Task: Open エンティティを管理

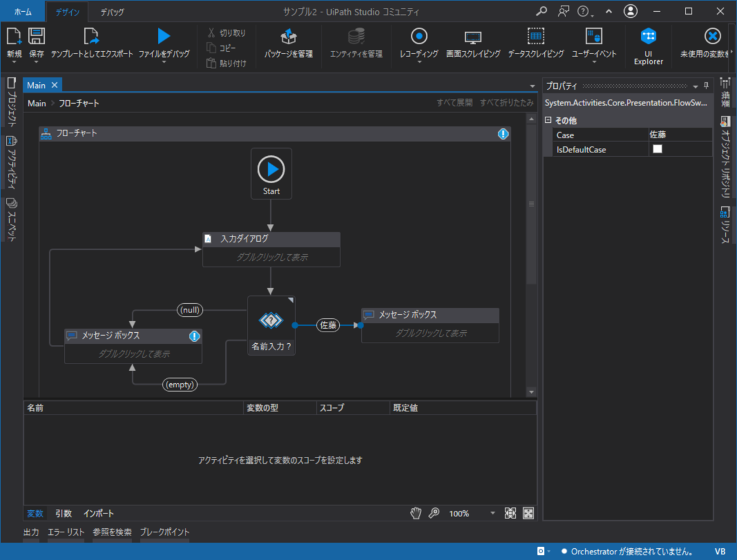Action: pyautogui.click(x=356, y=43)
